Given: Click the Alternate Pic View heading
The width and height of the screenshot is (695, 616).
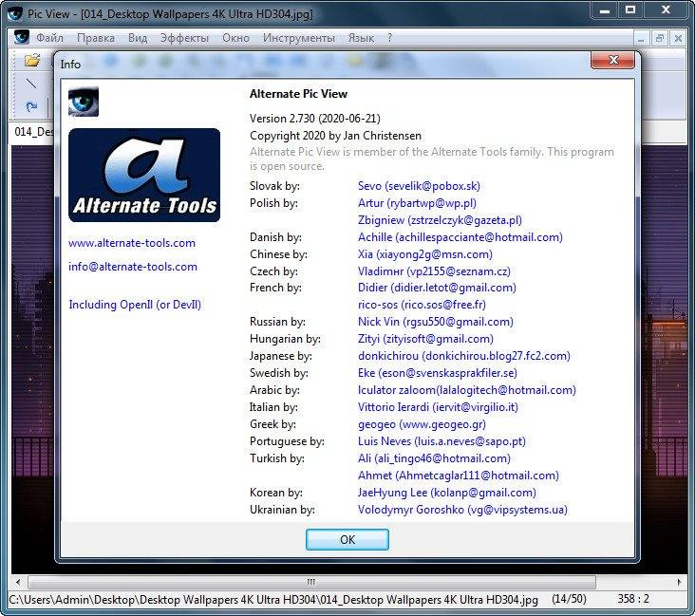Looking at the screenshot, I should tap(298, 94).
